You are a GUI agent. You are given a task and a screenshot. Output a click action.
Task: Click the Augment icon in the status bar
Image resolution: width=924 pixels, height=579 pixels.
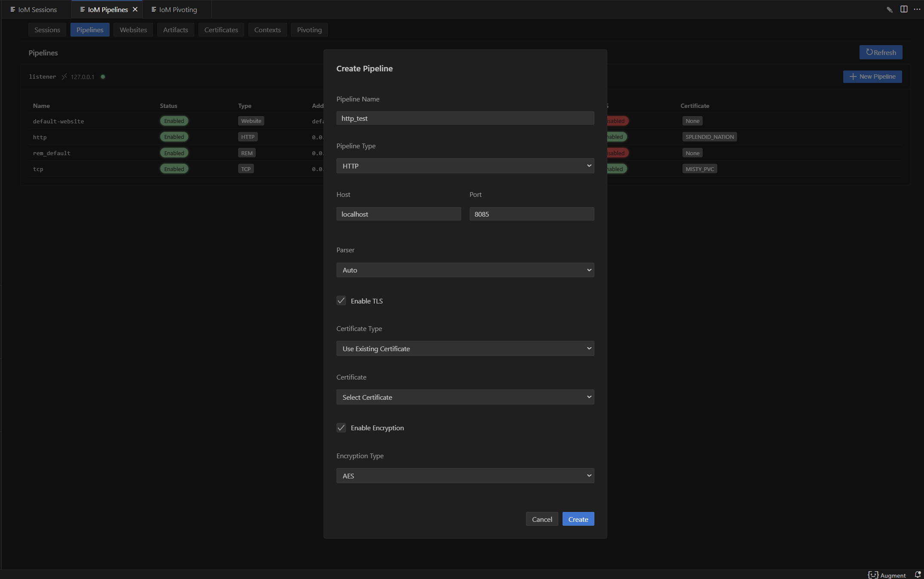coord(873,575)
